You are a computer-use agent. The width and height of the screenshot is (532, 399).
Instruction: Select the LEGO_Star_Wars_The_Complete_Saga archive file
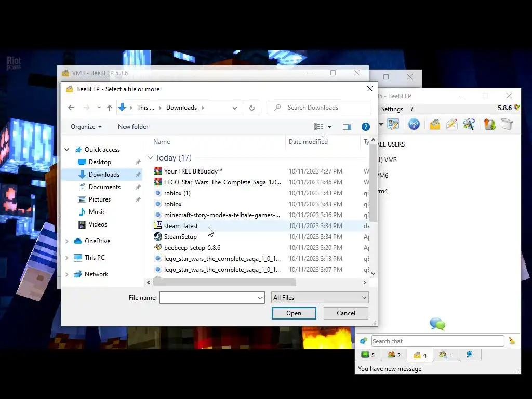[x=260, y=182]
